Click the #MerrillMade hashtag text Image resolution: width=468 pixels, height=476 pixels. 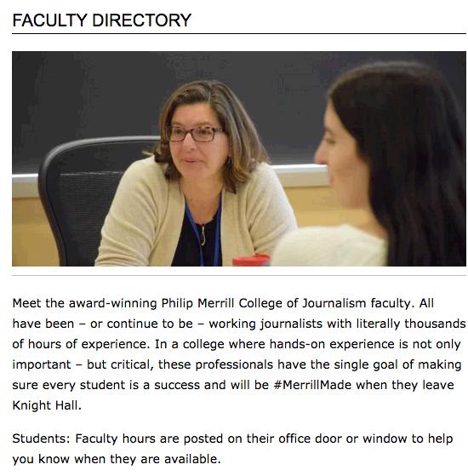tap(312, 385)
